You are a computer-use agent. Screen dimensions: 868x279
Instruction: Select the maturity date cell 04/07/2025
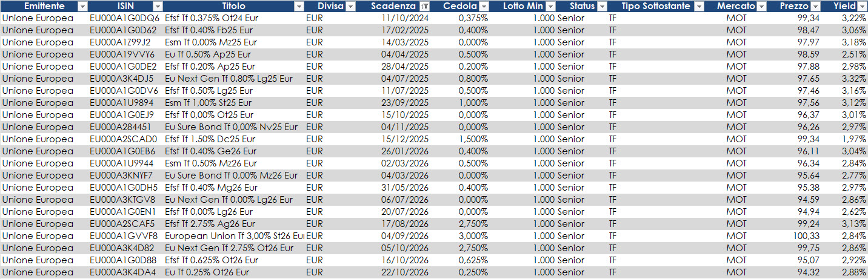[404, 79]
